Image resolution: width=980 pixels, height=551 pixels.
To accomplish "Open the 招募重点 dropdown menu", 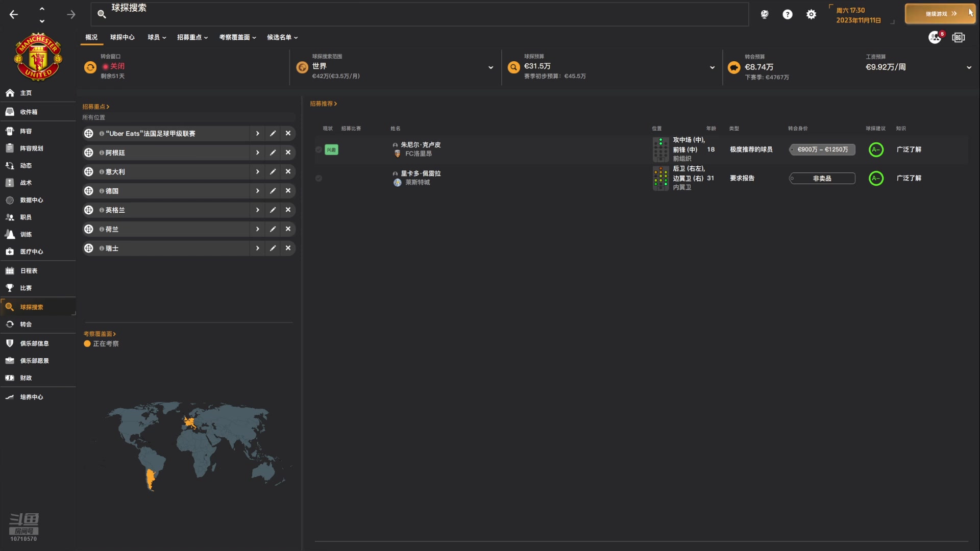I will tap(192, 37).
